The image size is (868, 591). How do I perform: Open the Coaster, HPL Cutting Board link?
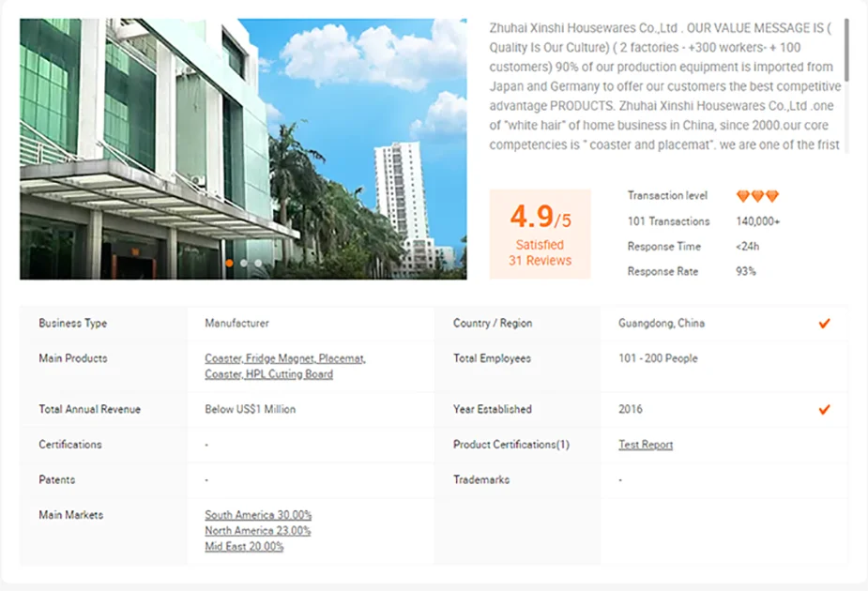tap(269, 374)
